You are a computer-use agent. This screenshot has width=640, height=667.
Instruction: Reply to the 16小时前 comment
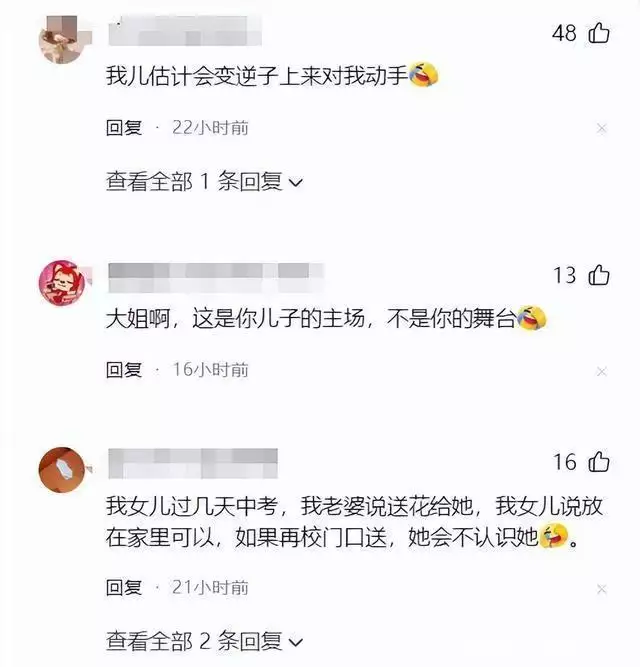click(124, 370)
